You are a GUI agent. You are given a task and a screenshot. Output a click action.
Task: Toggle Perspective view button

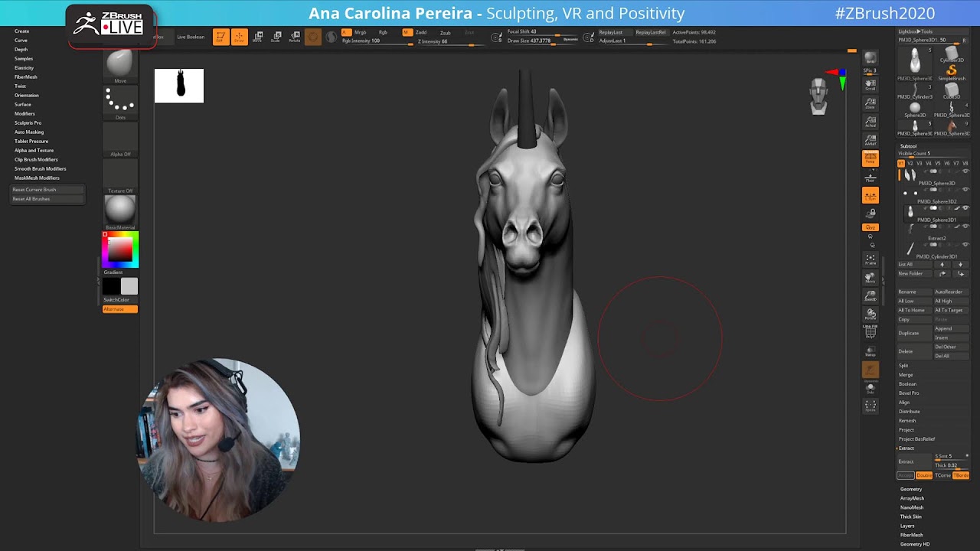click(x=871, y=158)
